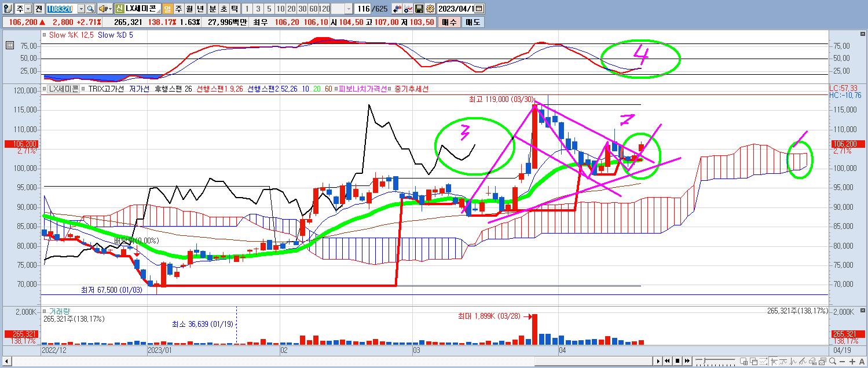The width and height of the screenshot is (868, 368).
Task: Click the fast-forward double-arrow button
Action: click(x=687, y=361)
